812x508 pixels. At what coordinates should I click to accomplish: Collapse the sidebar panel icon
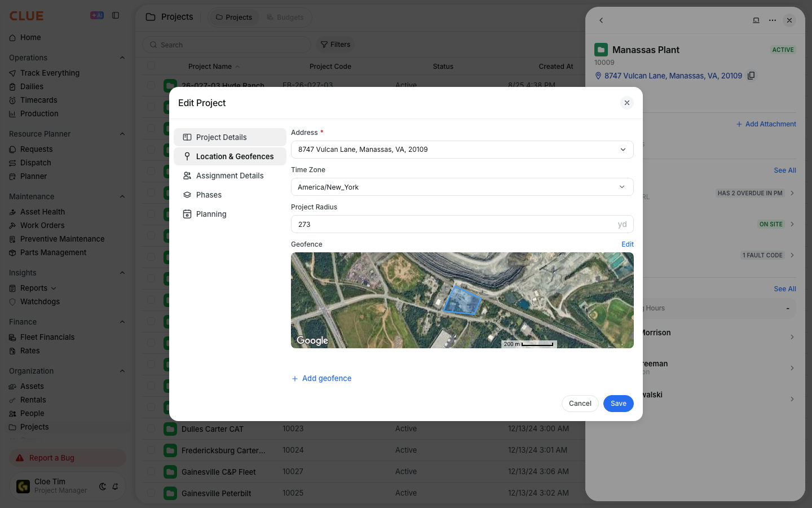tap(116, 16)
